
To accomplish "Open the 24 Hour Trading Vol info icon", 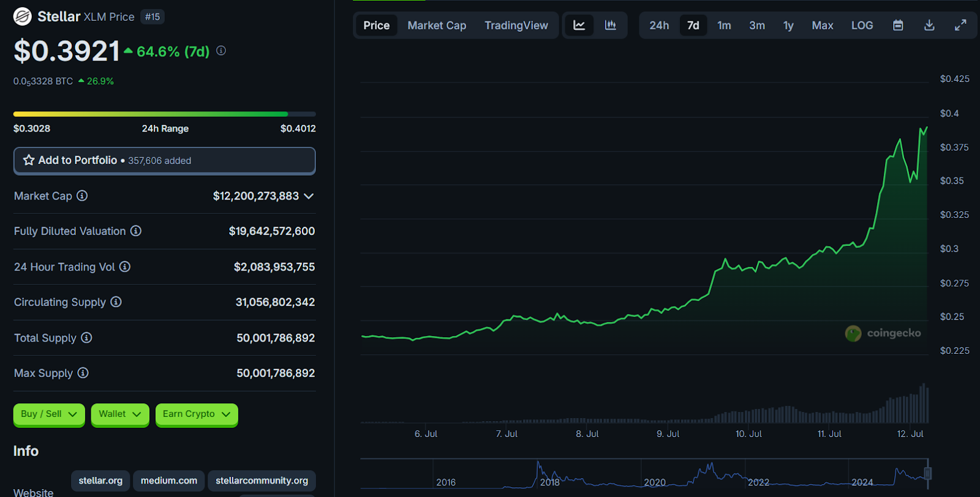I will click(125, 267).
